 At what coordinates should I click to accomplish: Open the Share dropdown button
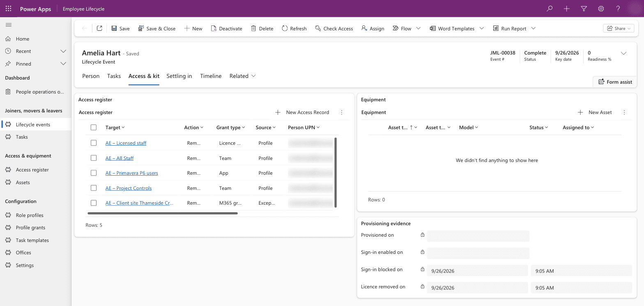pyautogui.click(x=619, y=28)
